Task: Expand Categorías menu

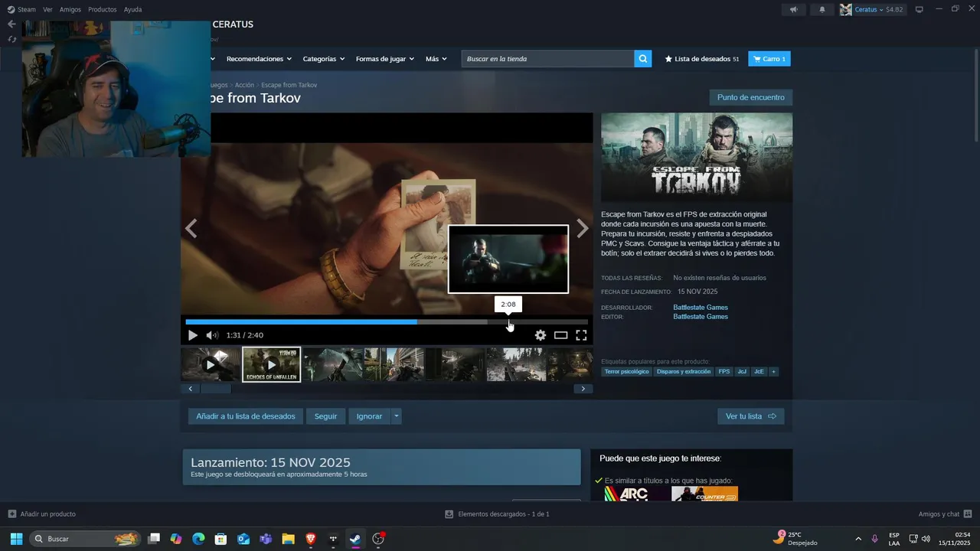Action: (323, 59)
